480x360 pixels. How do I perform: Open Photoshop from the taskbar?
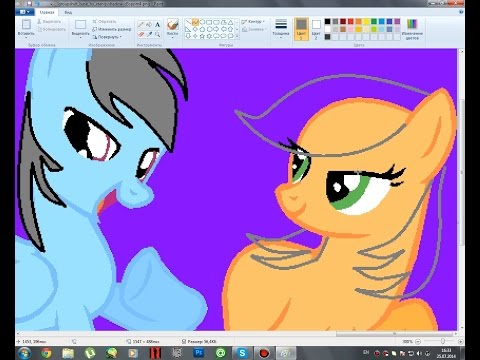click(x=199, y=353)
